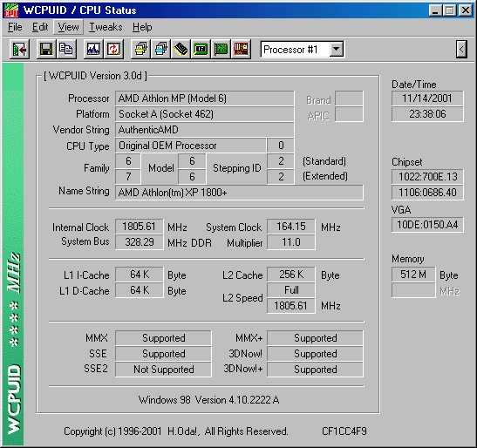Click the Internal Clock value 1805.61
The width and height of the screenshot is (477, 448).
pos(139,227)
